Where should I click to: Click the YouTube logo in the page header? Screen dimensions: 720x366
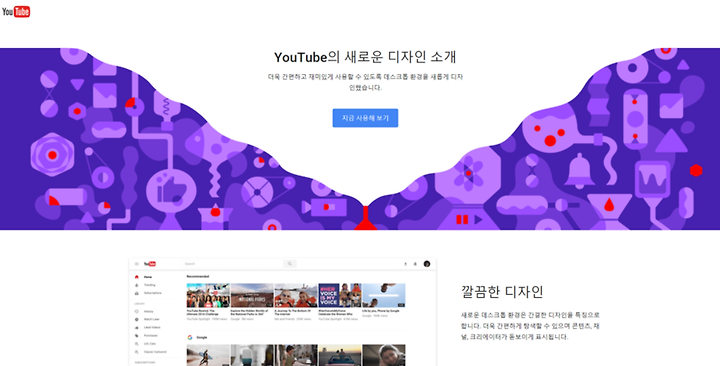coord(16,11)
